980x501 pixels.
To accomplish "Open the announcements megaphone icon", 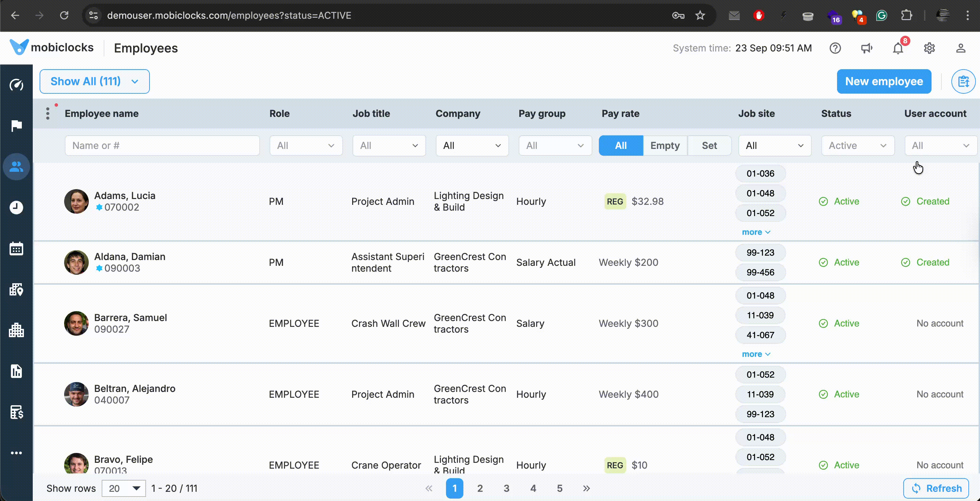I will pos(867,48).
